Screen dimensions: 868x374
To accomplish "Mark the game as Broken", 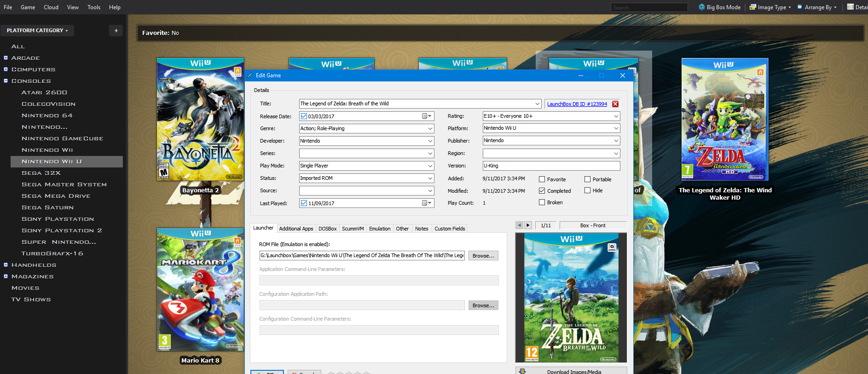I will point(542,202).
